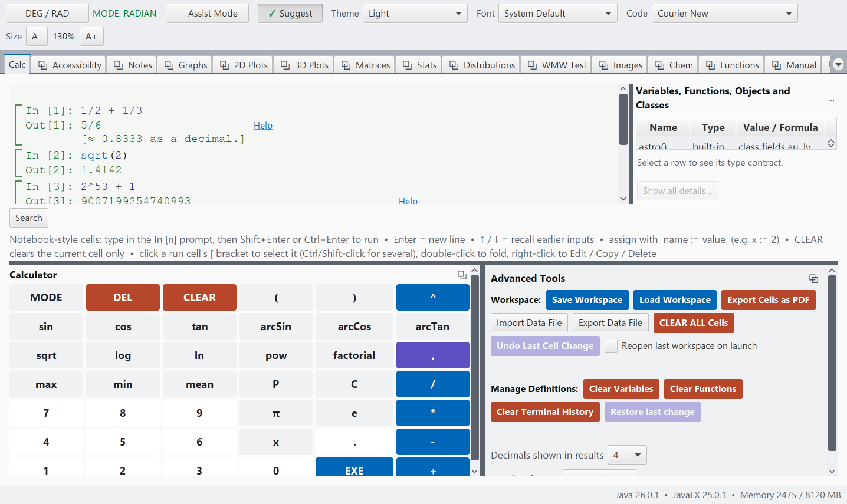Screen dimensions: 847x504
Task: Click the Clear Variables button
Action: pyautogui.click(x=621, y=389)
